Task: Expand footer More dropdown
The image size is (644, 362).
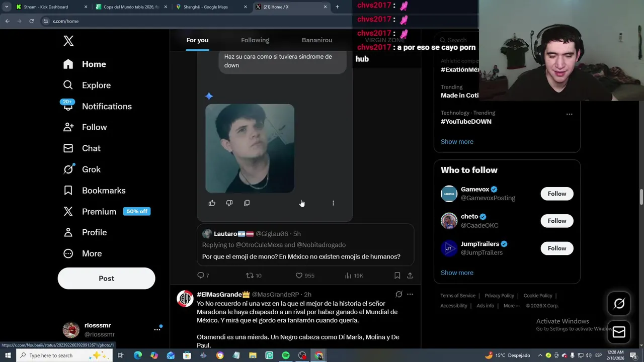Action: coord(512,306)
